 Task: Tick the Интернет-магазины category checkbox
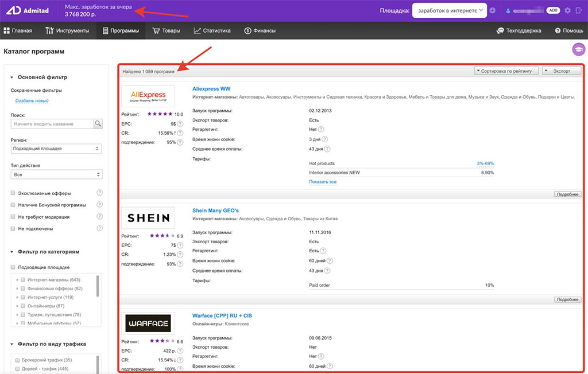[x=23, y=280]
